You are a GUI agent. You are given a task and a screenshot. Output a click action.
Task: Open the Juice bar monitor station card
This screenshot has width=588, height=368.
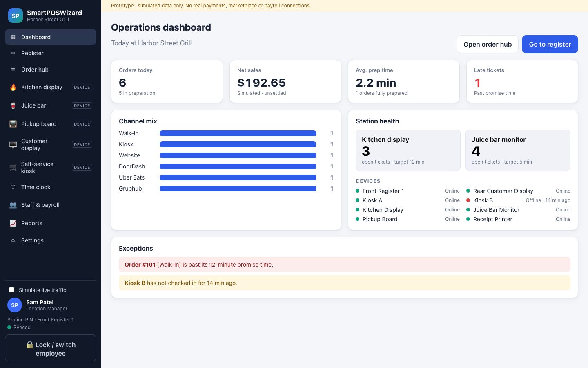tap(518, 150)
